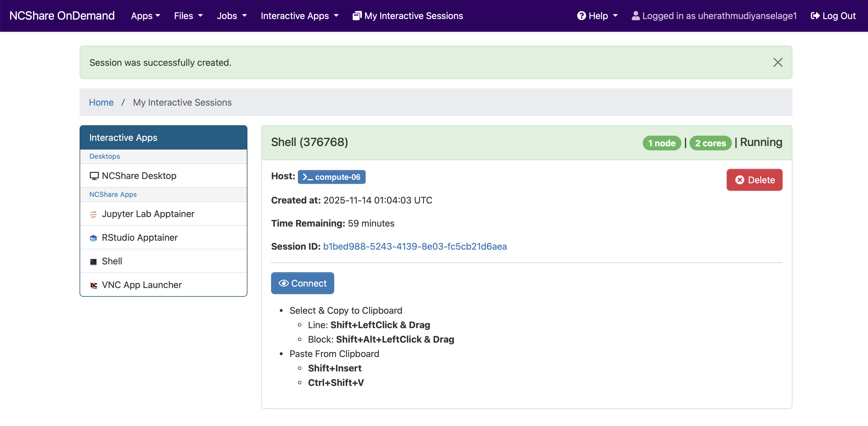Expand the Jobs dropdown menu

(232, 16)
